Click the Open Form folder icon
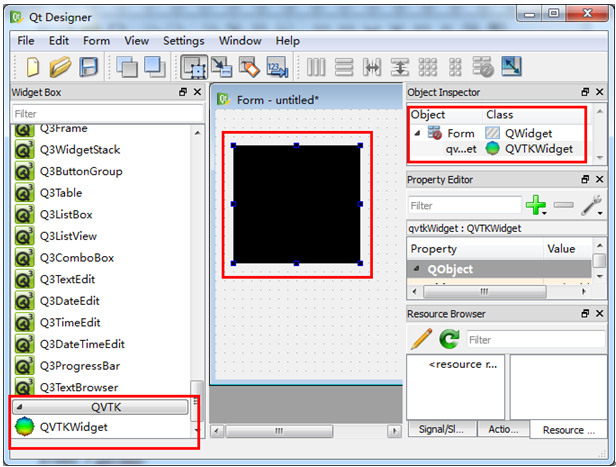 [60, 67]
